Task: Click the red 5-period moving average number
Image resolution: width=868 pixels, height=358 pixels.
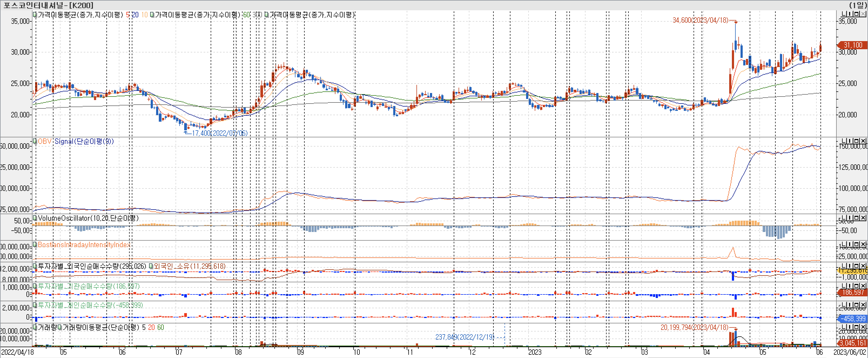Action: 128,15
